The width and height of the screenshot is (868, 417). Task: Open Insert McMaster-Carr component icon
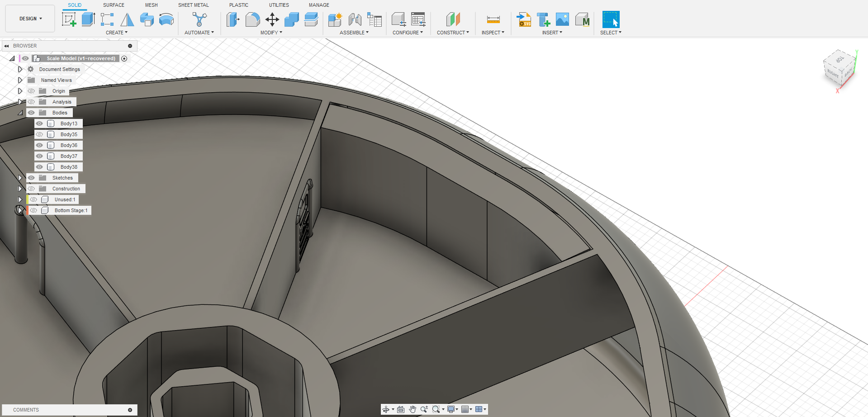(x=582, y=19)
